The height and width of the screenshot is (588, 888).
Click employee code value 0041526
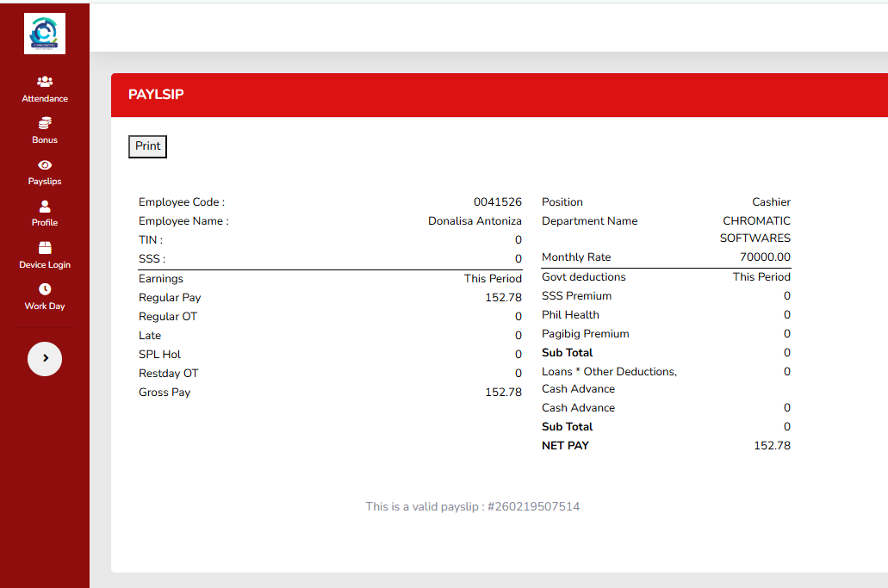(497, 202)
